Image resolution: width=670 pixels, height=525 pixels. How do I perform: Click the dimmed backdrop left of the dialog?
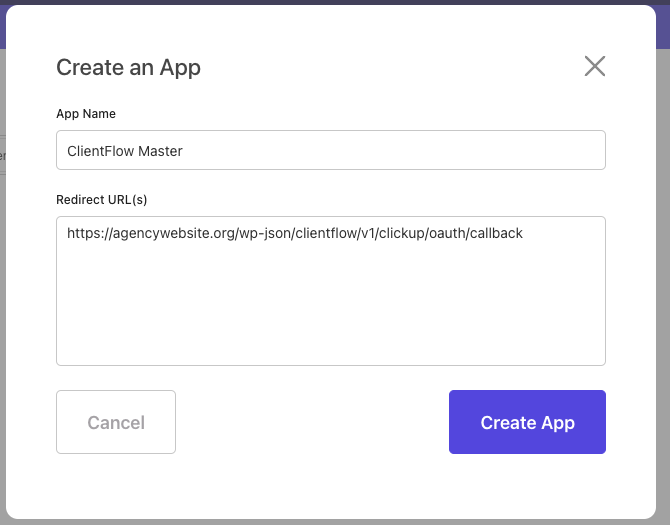[x=3, y=299]
